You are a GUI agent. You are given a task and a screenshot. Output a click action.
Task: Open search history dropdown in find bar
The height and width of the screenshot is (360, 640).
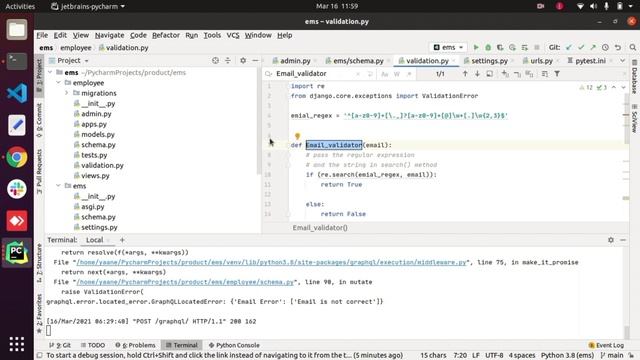point(268,74)
